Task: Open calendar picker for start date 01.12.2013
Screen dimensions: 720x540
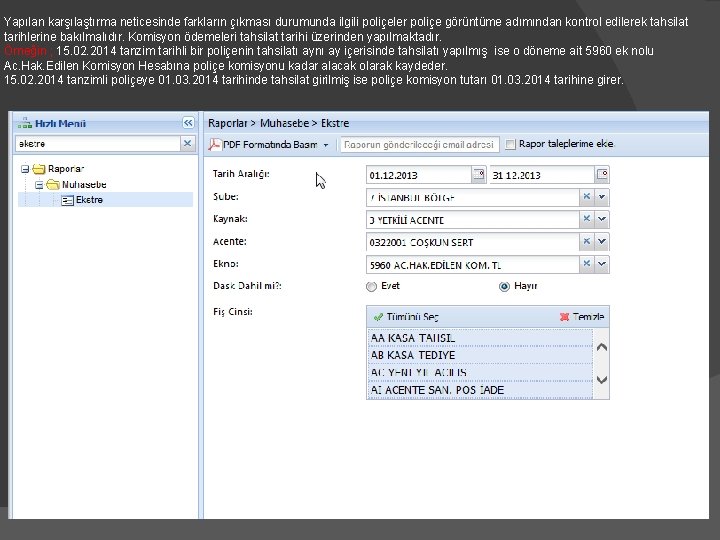Action: tap(478, 175)
